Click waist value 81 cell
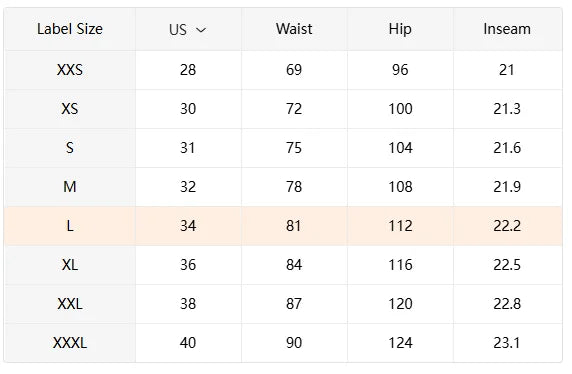The height and width of the screenshot is (374, 572). coord(294,226)
